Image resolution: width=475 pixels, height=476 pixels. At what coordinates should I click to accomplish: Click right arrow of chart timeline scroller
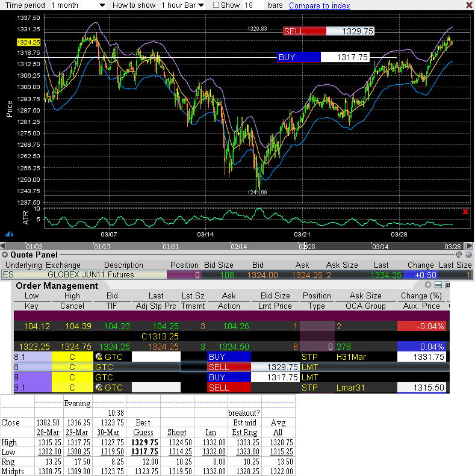[470, 246]
